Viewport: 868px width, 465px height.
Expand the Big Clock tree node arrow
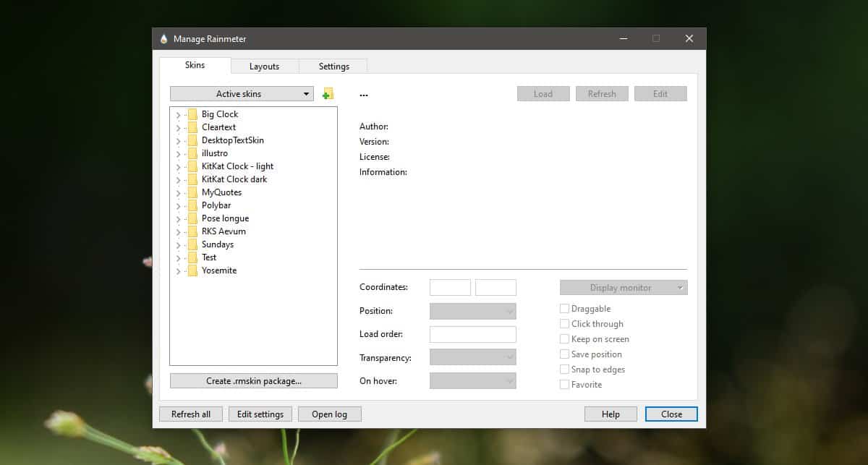click(x=178, y=114)
